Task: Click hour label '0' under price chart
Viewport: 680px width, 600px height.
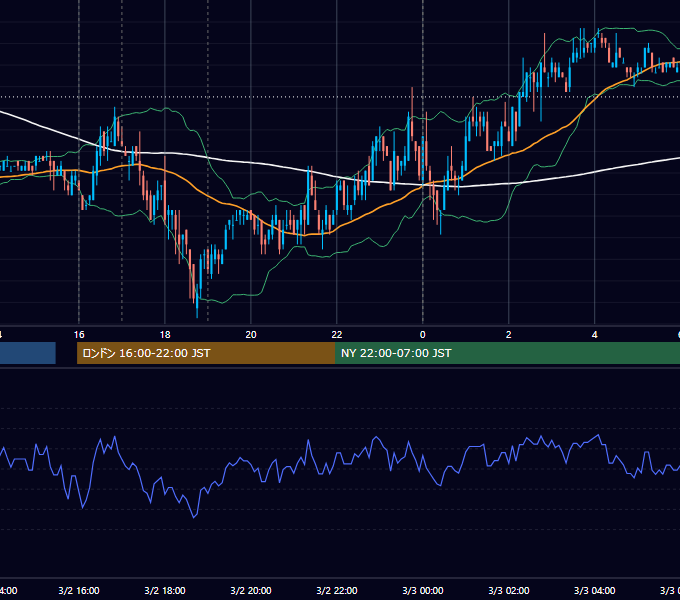Action: pyautogui.click(x=423, y=335)
